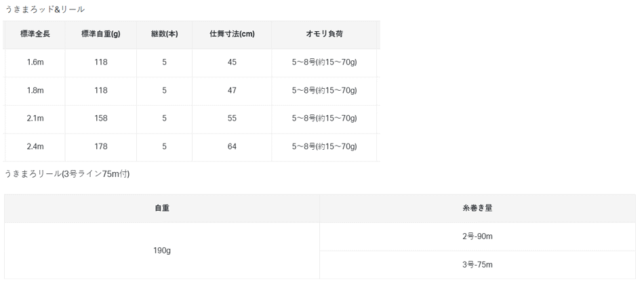Select the 2.4m length cell
The height and width of the screenshot is (290, 644).
[x=35, y=146]
